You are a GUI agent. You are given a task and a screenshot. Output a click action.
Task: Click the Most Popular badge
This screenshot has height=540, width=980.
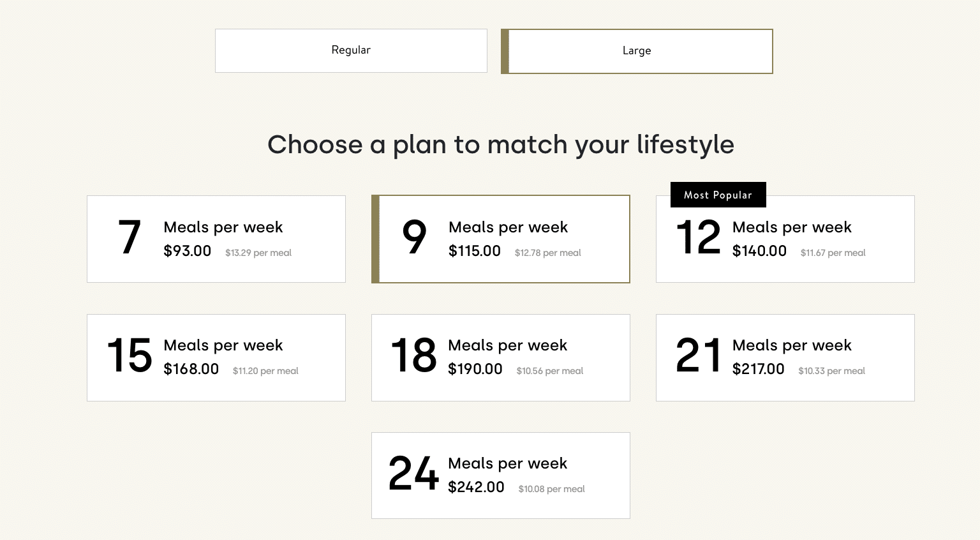pyautogui.click(x=718, y=195)
